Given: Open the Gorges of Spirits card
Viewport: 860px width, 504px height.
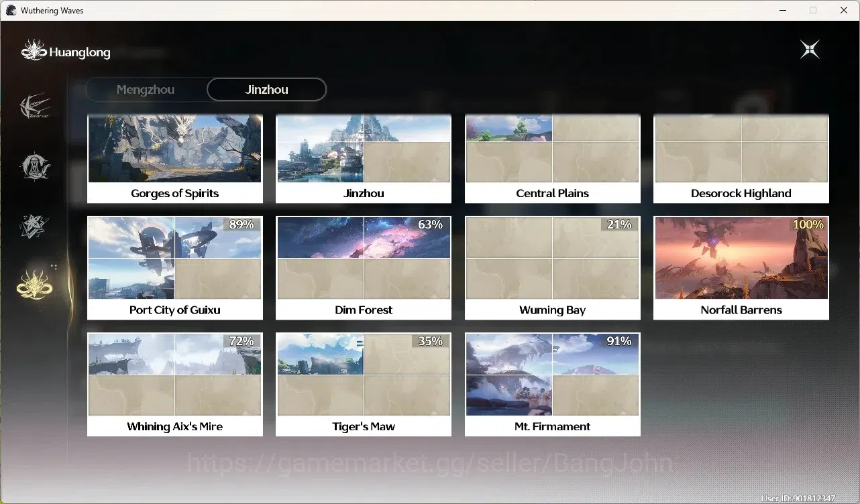Looking at the screenshot, I should click(x=175, y=159).
